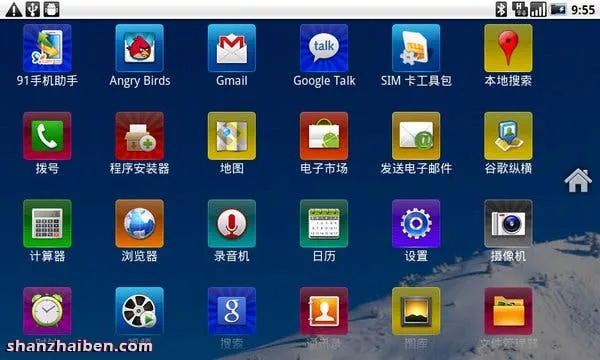Open the 日历 calendar app
The image size is (600, 360).
coord(324,223)
